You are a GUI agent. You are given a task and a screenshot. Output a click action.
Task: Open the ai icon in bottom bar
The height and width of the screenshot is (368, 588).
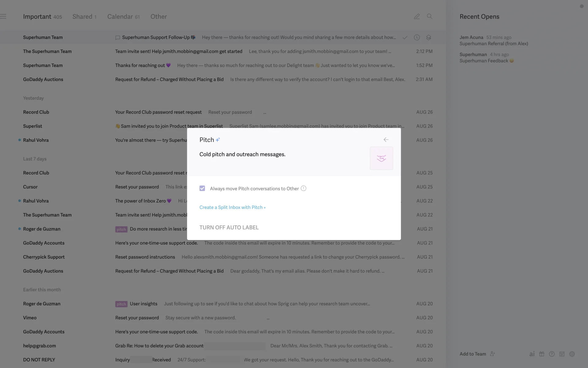pos(532,354)
